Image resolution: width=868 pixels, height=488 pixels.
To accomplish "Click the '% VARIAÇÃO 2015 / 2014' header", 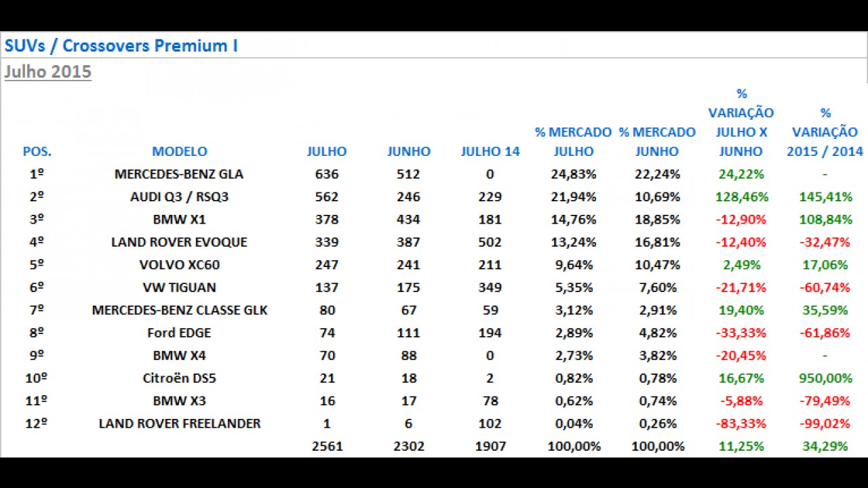I will pos(825,132).
